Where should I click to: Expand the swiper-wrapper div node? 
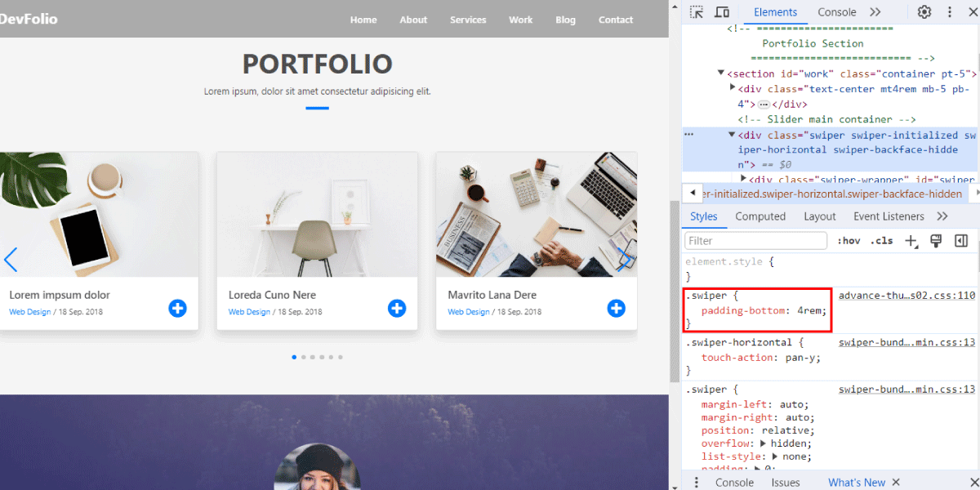744,179
